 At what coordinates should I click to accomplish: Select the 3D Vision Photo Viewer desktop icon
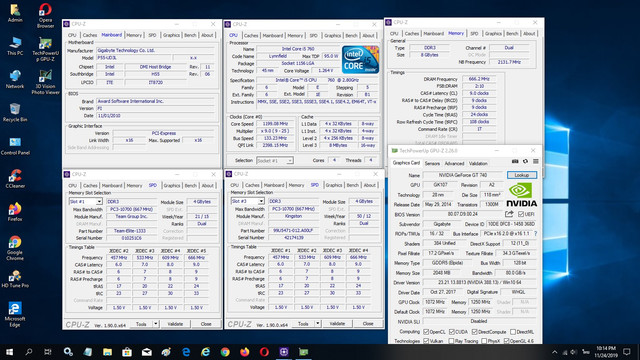[45, 82]
